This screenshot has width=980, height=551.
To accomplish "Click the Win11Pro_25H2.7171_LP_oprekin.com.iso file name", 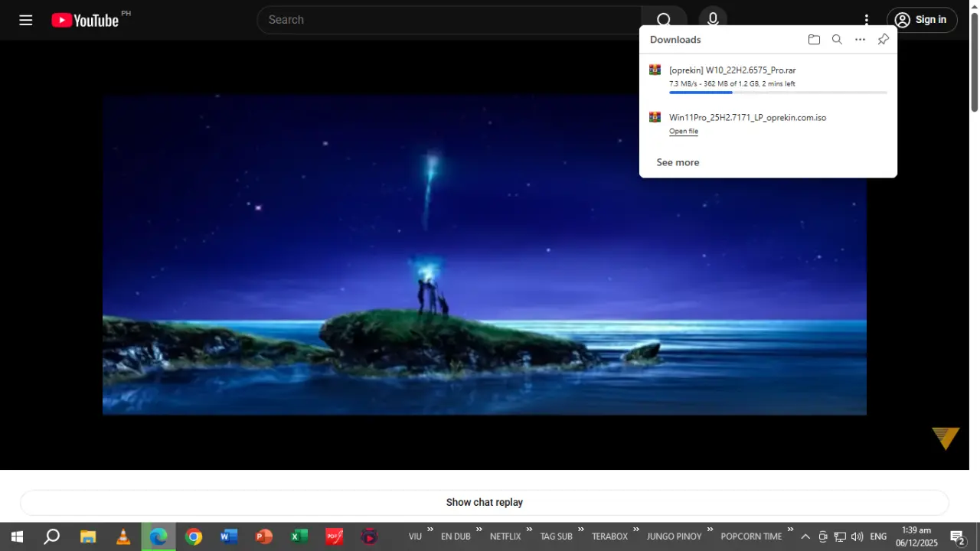I will pos(747,118).
